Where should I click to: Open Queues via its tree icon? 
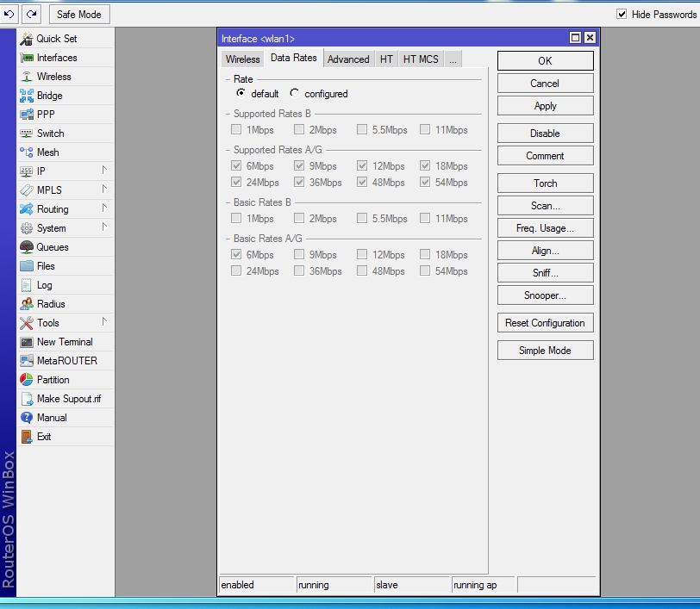(x=27, y=247)
